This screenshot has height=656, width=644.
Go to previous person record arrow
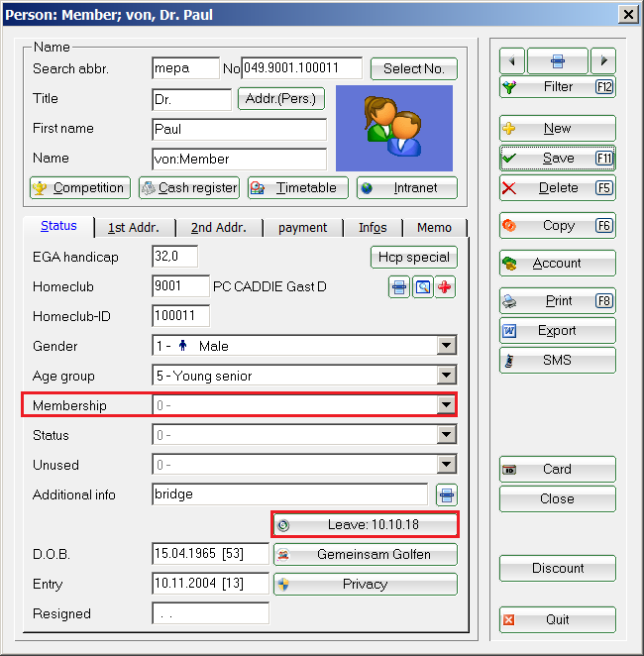512,61
